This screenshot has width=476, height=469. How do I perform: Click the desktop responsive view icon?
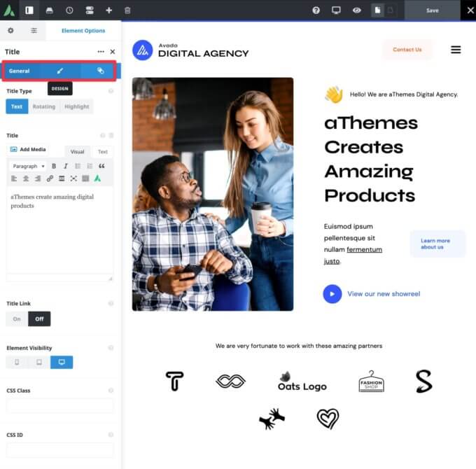336,10
